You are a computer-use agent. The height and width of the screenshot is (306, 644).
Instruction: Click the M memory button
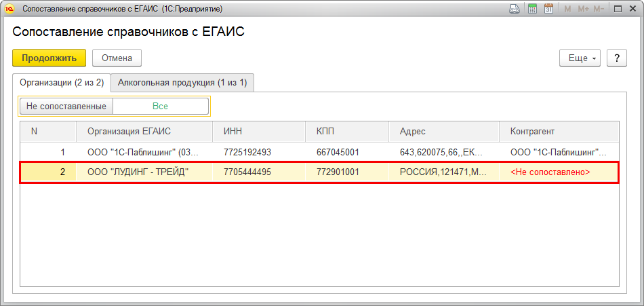click(x=567, y=9)
